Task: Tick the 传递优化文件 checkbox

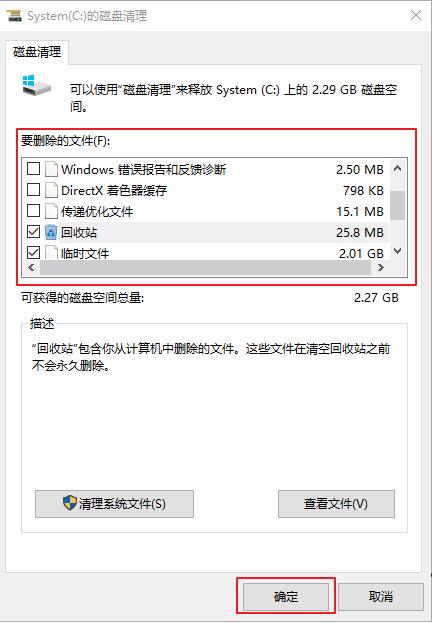Action: 33,211
